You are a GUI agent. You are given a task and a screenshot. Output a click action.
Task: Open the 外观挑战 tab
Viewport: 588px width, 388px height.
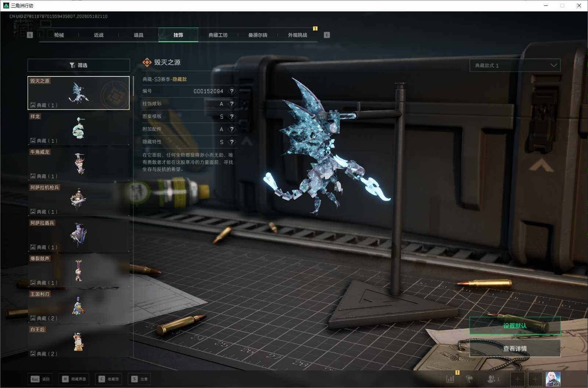click(297, 35)
